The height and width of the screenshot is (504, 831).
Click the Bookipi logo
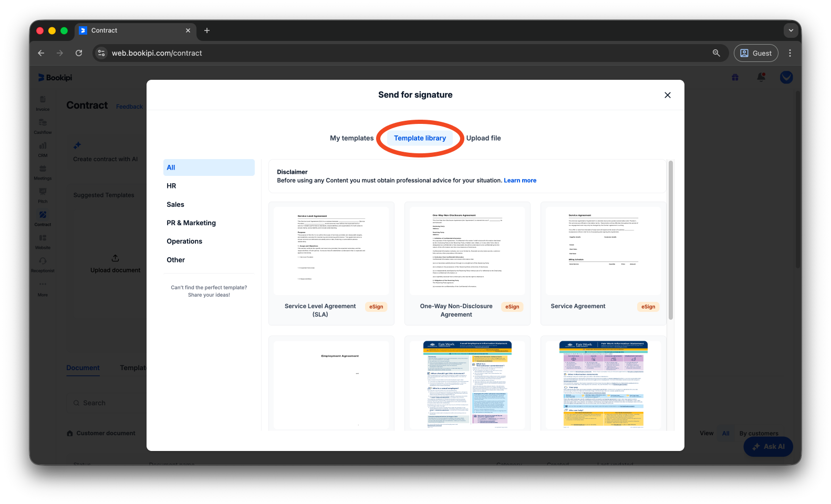coord(55,78)
